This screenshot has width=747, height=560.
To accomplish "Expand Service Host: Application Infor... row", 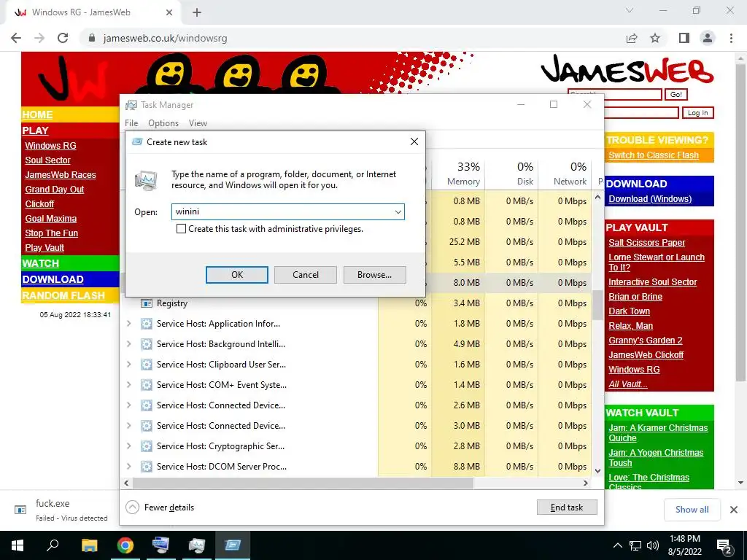I will pos(129,324).
